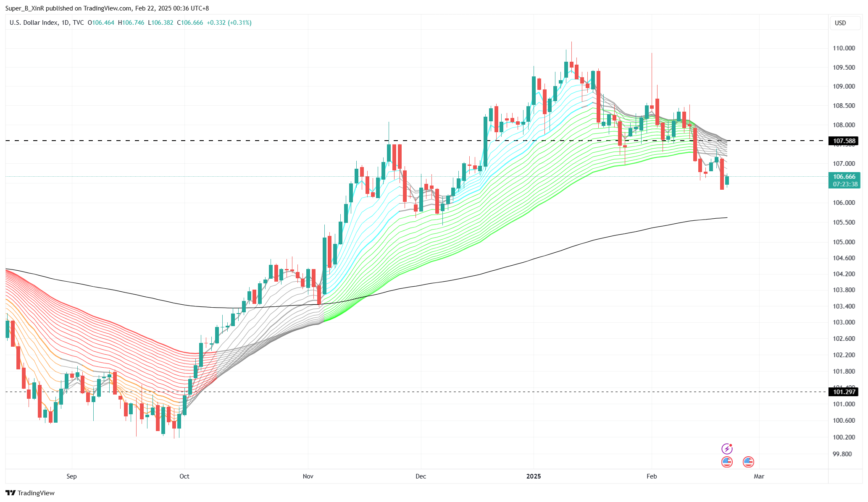
Task: Click the 106.000 price axis label
Action: pyautogui.click(x=844, y=203)
